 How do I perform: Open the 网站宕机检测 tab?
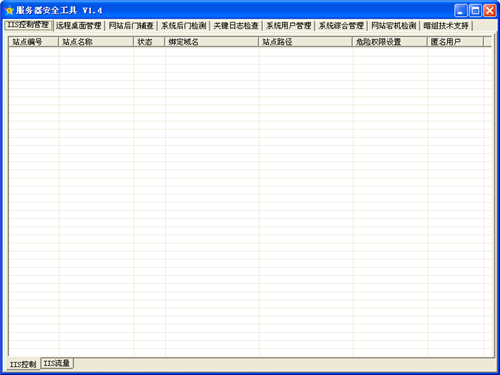(x=394, y=26)
